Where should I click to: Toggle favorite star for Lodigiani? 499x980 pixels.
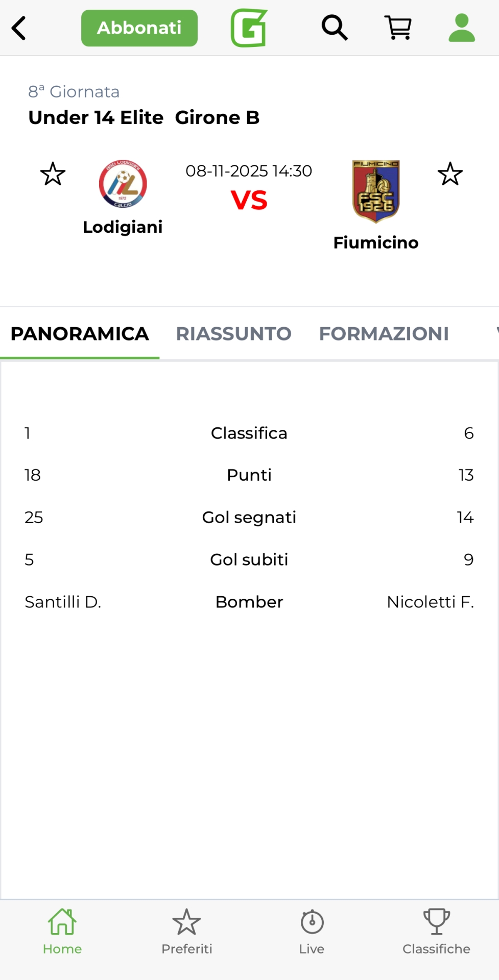click(x=53, y=174)
